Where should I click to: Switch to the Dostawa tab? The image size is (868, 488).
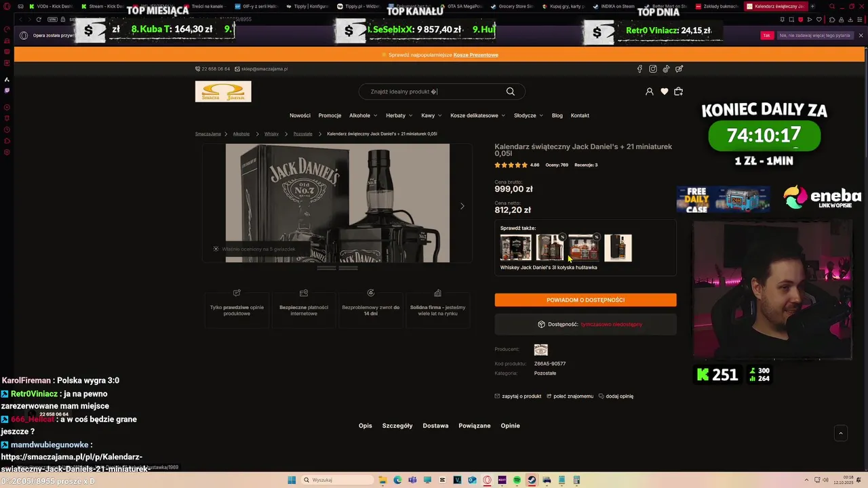point(435,426)
